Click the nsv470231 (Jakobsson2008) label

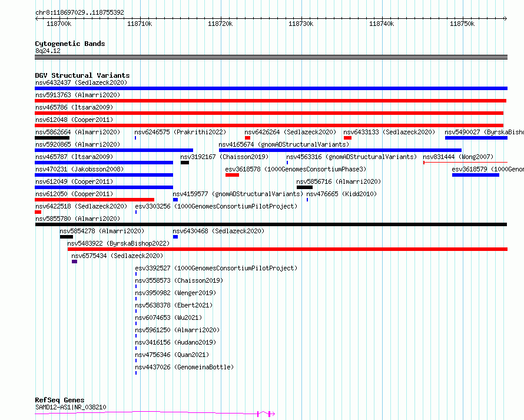79,169
